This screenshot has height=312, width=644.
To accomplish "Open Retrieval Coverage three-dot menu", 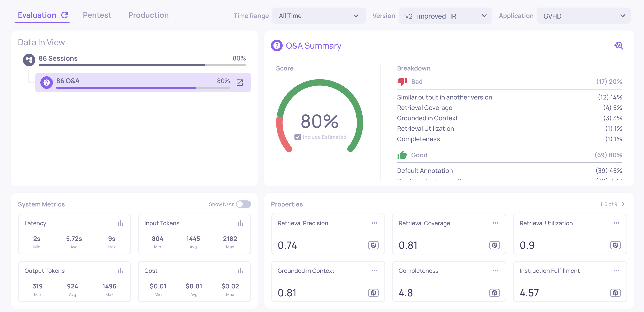I will (x=495, y=223).
